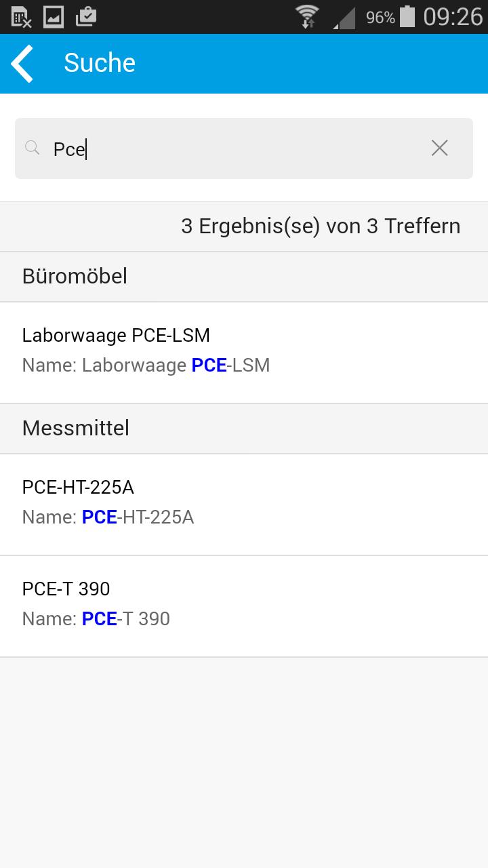Tap the Name: PCE-HT-225A detail line
The width and height of the screenshot is (488, 868).
coord(108,517)
